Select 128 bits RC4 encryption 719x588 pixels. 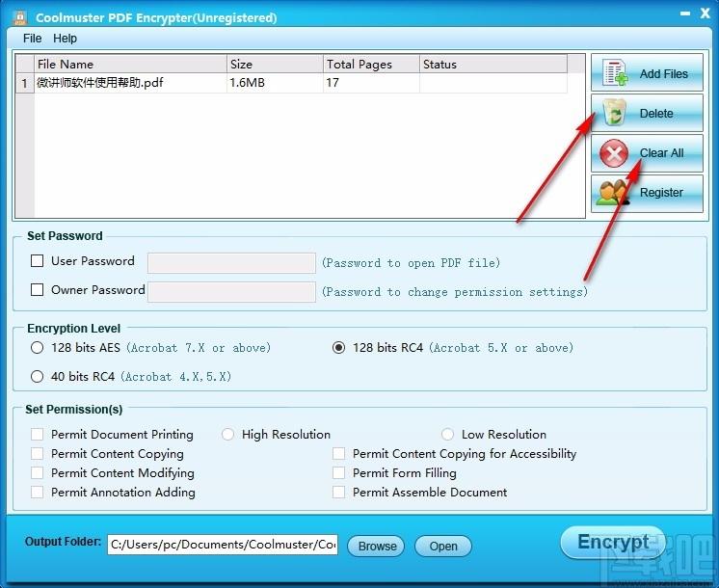(x=339, y=348)
